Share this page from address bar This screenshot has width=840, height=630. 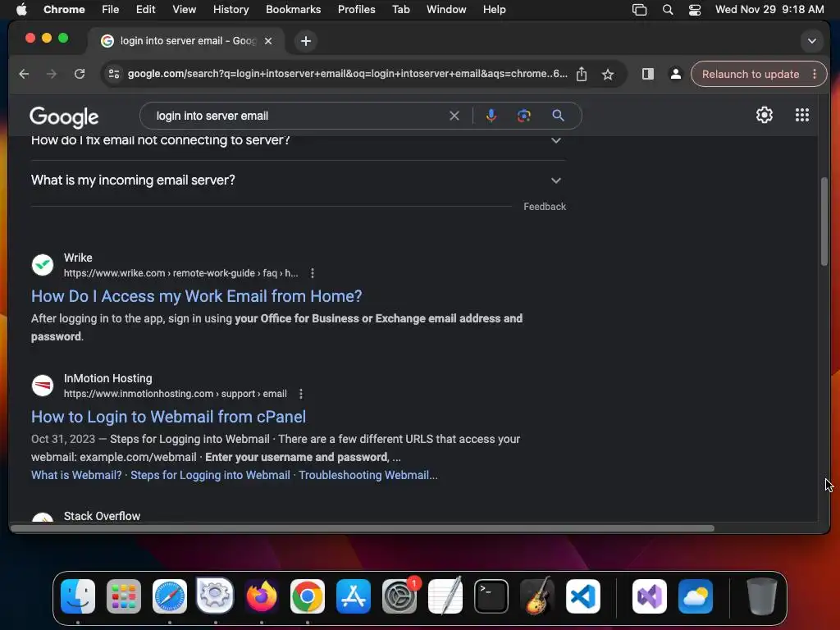(582, 74)
